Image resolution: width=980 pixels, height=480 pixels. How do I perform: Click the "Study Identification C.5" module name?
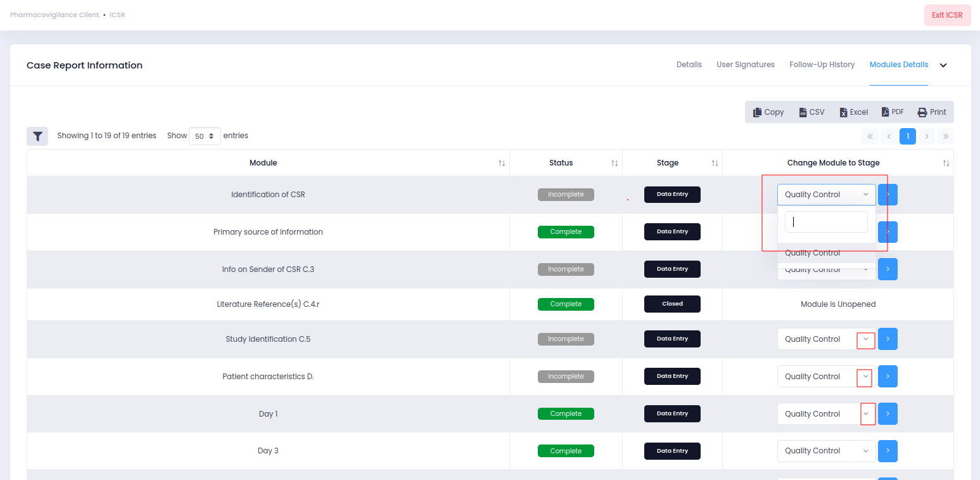pyautogui.click(x=268, y=339)
